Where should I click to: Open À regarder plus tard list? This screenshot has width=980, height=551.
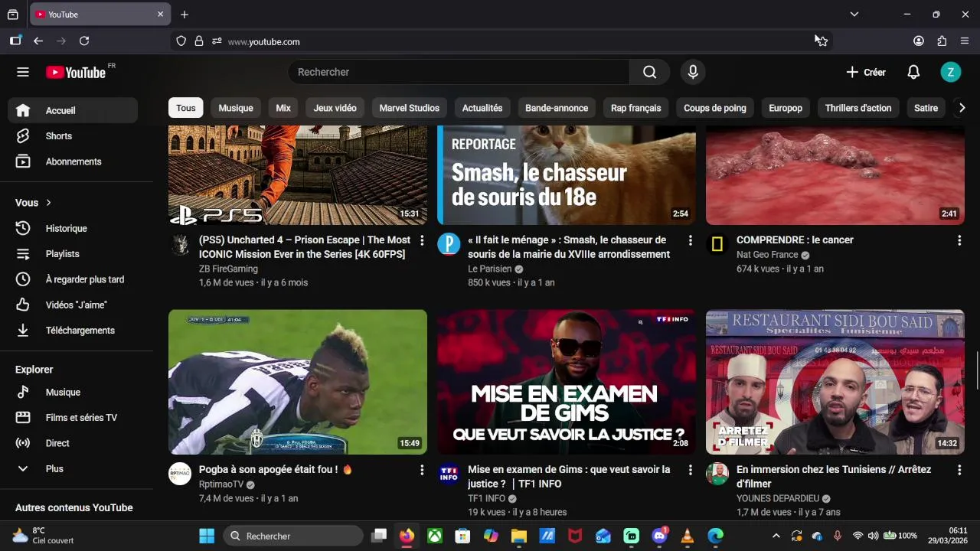click(73, 279)
